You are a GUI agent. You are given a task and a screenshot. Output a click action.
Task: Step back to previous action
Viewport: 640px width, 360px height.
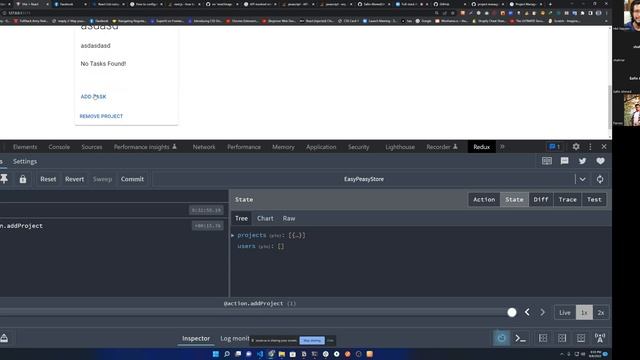click(x=527, y=312)
